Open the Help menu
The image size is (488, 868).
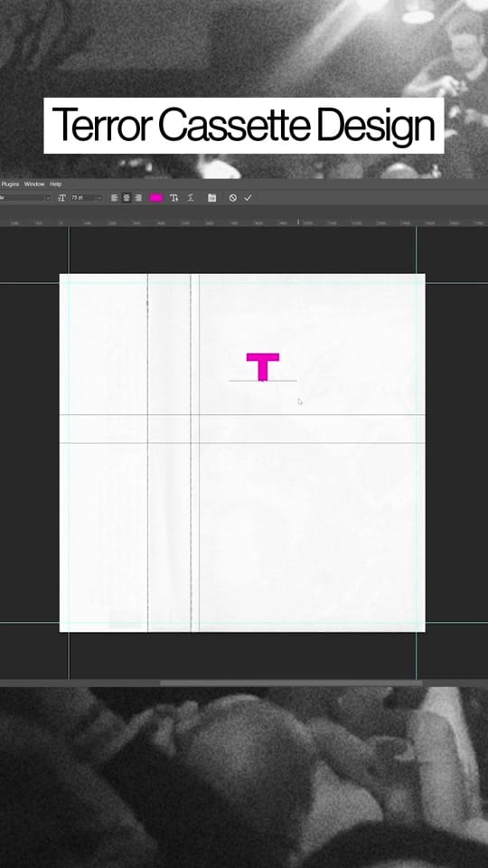coord(56,184)
